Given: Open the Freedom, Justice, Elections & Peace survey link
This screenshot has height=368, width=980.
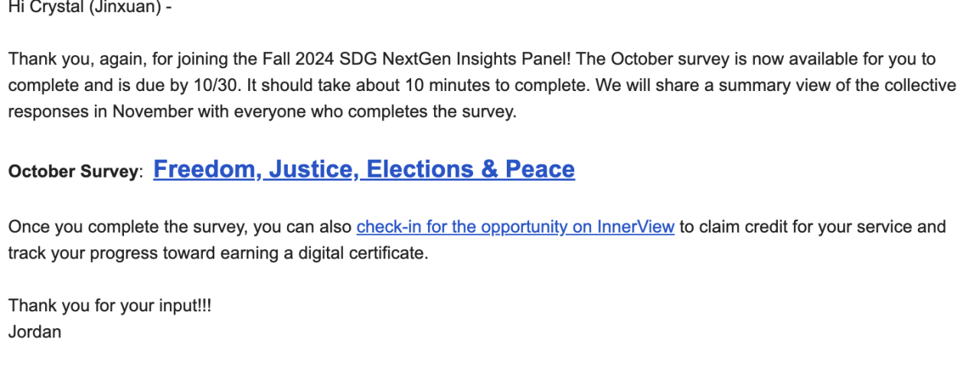Looking at the screenshot, I should pos(364,169).
